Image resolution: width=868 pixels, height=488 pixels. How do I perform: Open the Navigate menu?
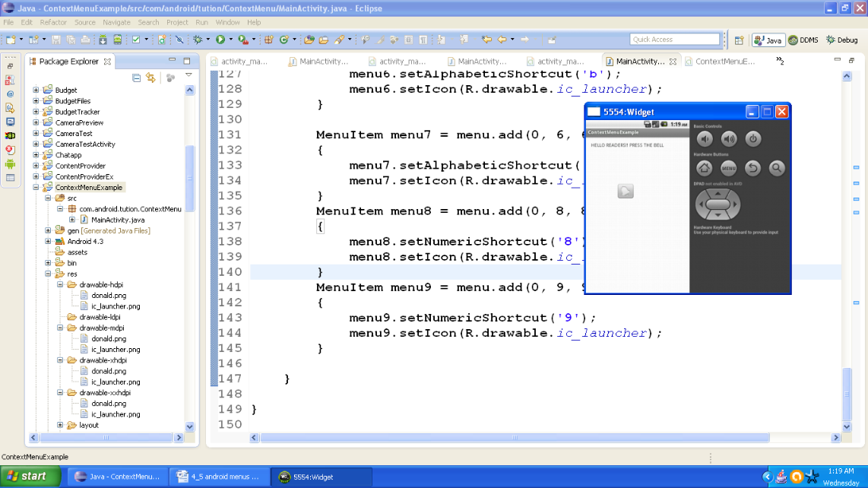(116, 22)
